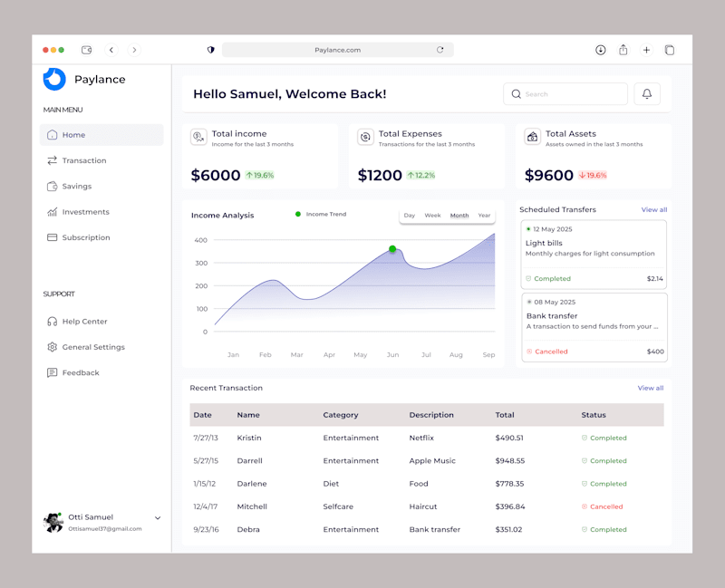This screenshot has height=588, width=725.
Task: Click the search magnifier icon
Action: pos(516,94)
